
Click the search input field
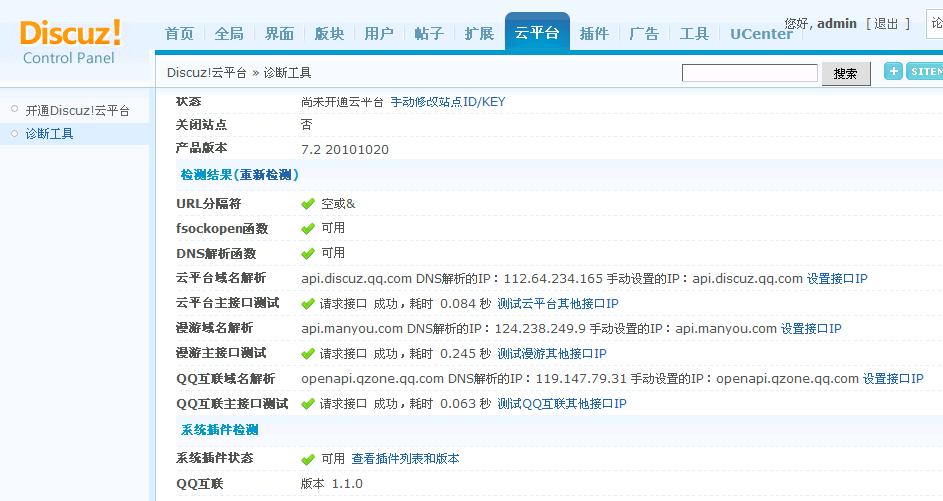[x=749, y=73]
